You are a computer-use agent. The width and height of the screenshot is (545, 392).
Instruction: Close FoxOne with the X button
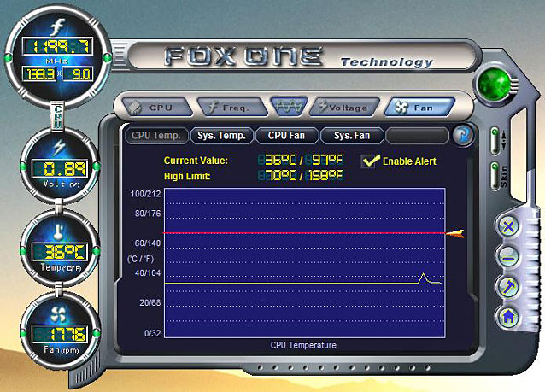508,227
